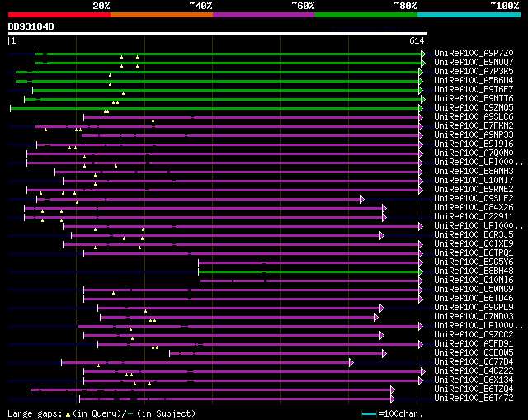Click the purple ~60% identity legend segment

[264, 15]
